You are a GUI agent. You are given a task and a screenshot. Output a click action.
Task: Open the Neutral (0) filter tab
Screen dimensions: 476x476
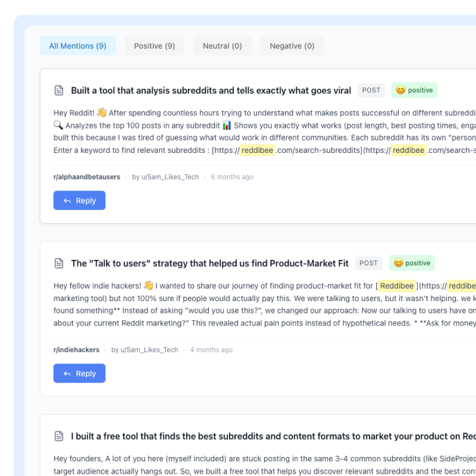click(x=222, y=46)
